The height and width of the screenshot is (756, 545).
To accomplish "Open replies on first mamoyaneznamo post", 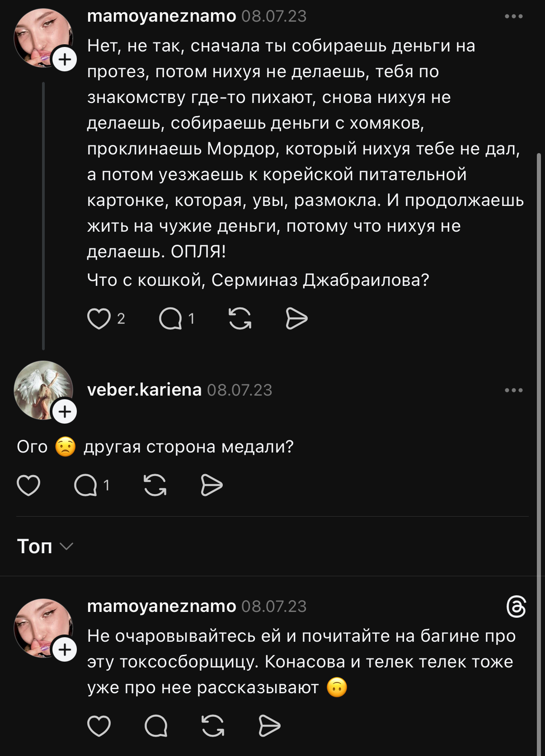I will pyautogui.click(x=170, y=319).
